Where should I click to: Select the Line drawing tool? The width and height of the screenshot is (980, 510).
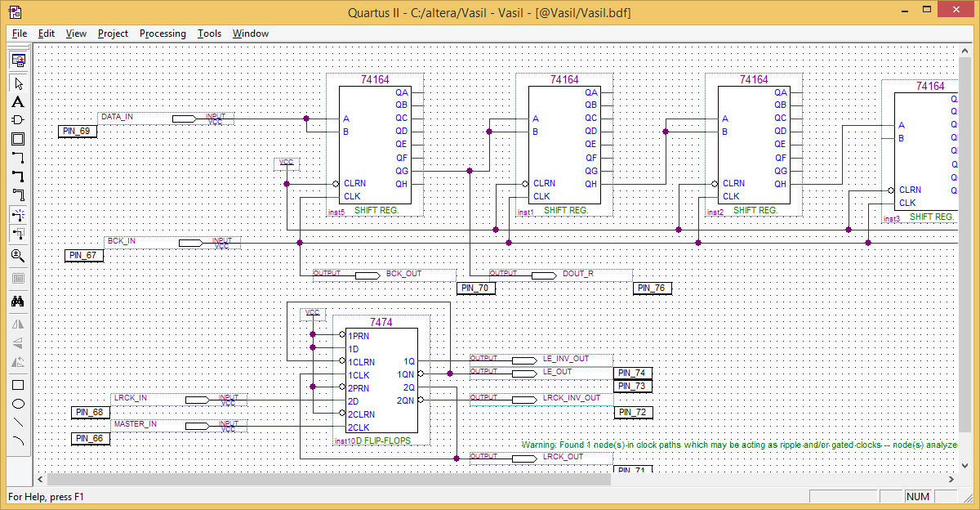point(18,423)
